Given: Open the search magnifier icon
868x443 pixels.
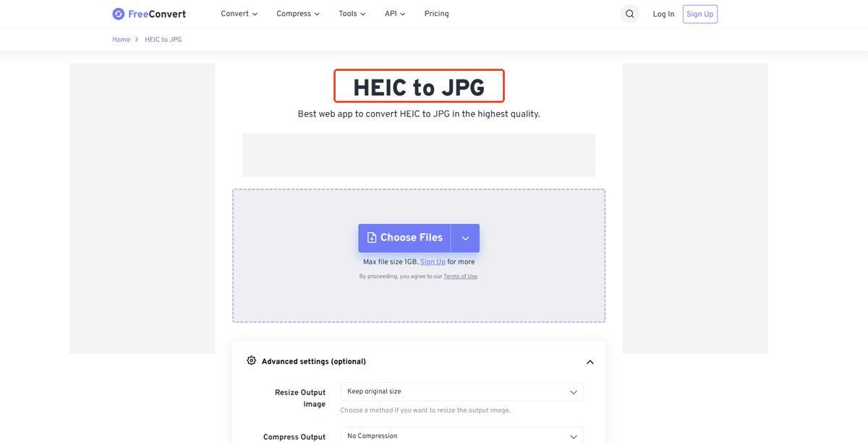Looking at the screenshot, I should (629, 14).
